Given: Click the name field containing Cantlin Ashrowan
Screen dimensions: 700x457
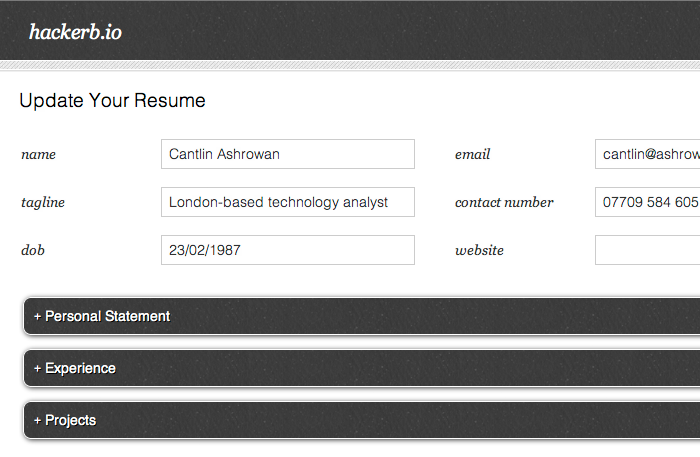Looking at the screenshot, I should click(x=288, y=154).
